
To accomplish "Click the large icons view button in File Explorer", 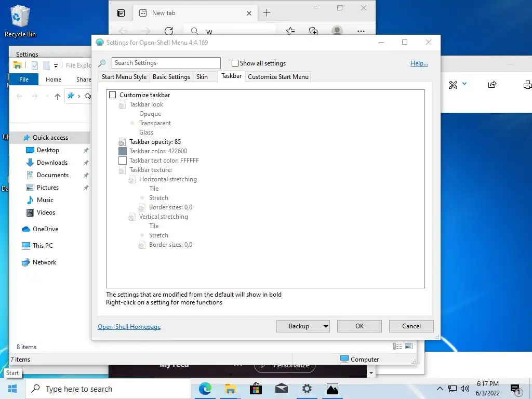I will (409, 347).
